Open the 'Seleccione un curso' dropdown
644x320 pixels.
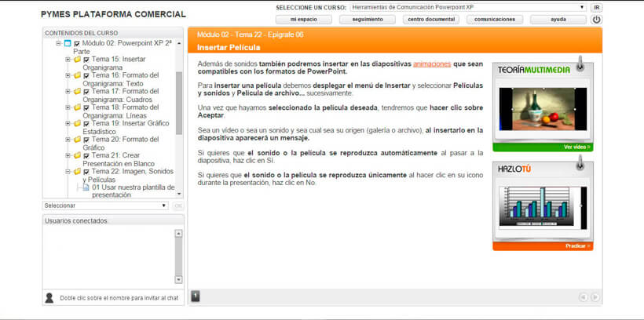468,7
